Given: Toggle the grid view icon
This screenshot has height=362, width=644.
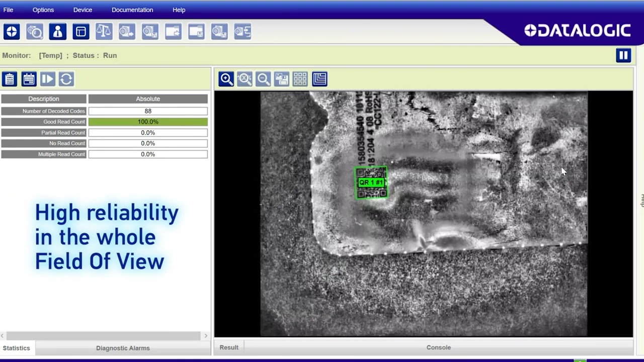Looking at the screenshot, I should (300, 79).
